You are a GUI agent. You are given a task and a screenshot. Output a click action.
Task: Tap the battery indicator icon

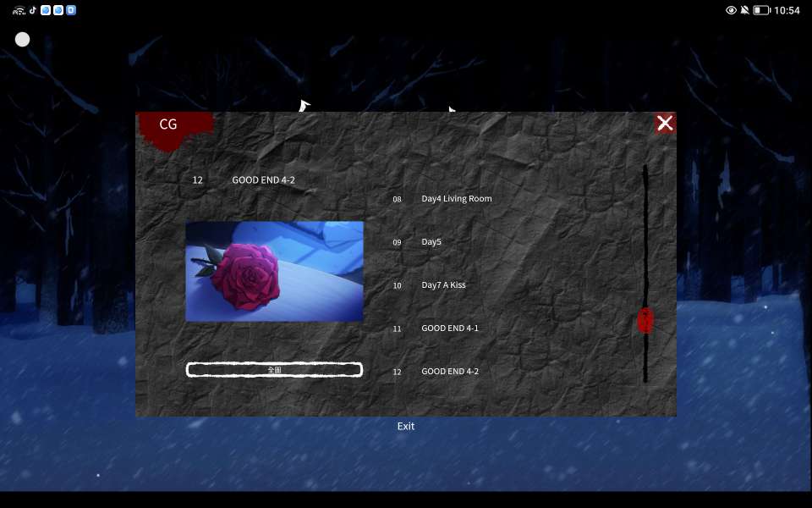tap(761, 10)
